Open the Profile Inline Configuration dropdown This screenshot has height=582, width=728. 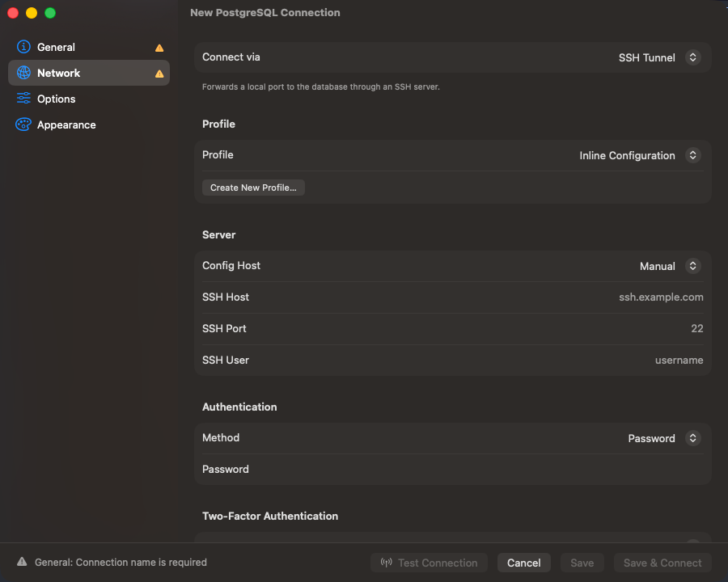pos(640,155)
